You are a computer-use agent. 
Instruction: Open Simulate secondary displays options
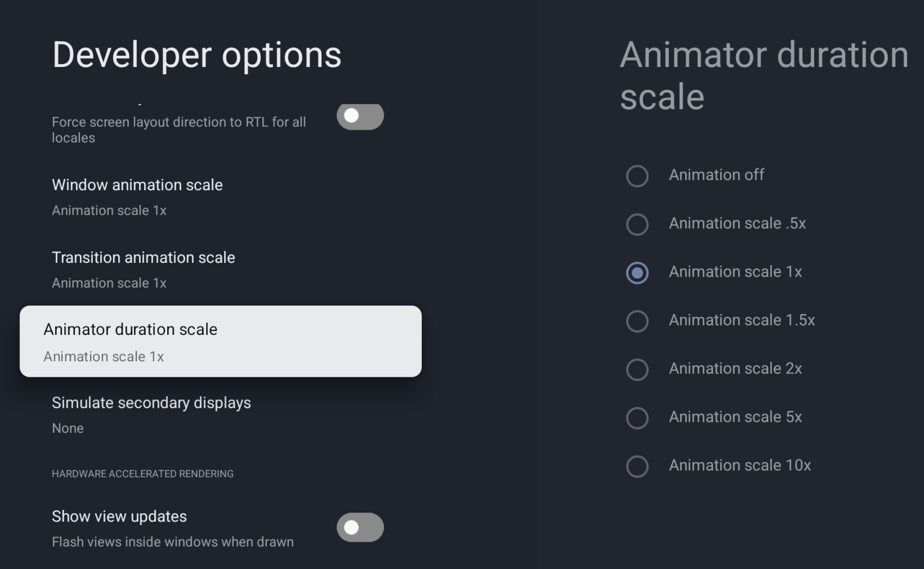pos(152,403)
